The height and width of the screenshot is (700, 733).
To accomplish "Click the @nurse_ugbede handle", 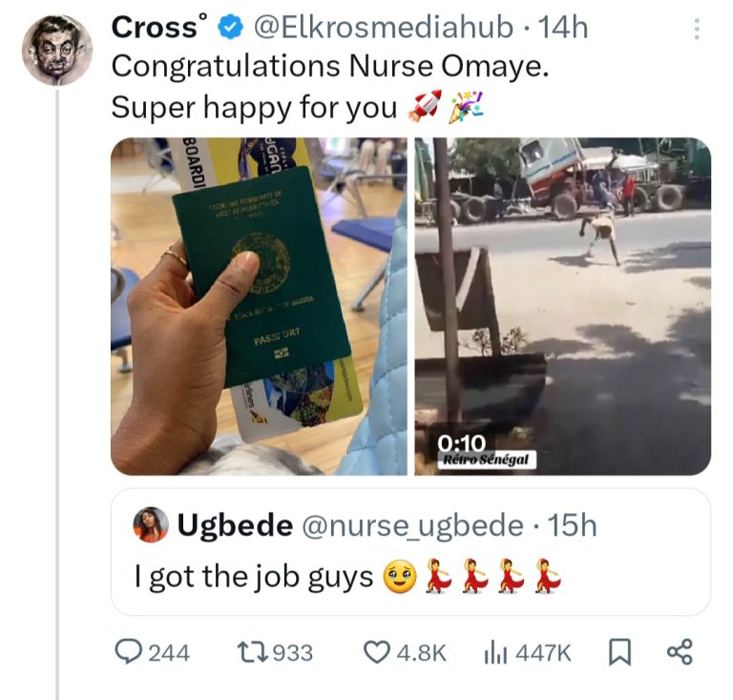I will 411,525.
